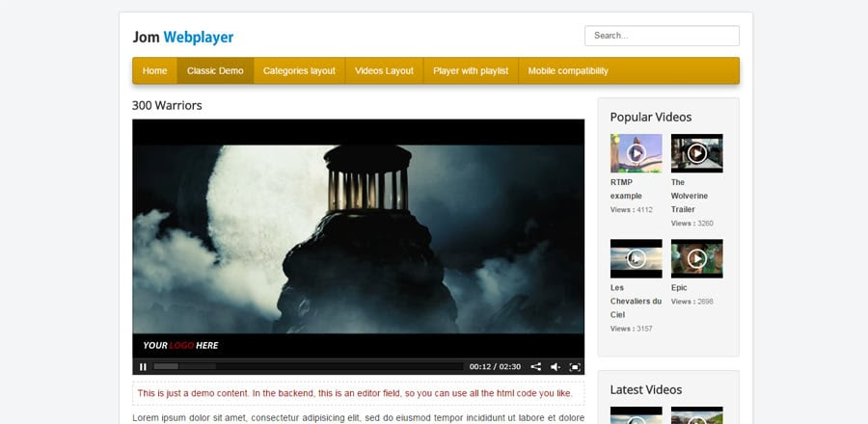Mute the video with the volume icon
The height and width of the screenshot is (424, 868).
556,366
